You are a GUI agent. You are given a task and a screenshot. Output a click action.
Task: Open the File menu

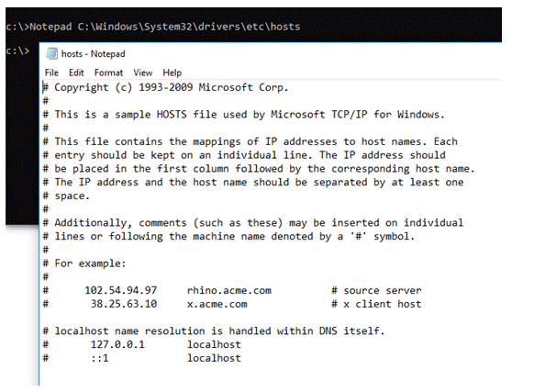(51, 73)
